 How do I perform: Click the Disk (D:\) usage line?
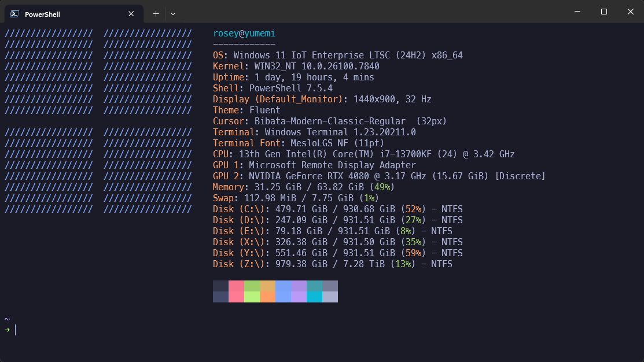tap(337, 220)
